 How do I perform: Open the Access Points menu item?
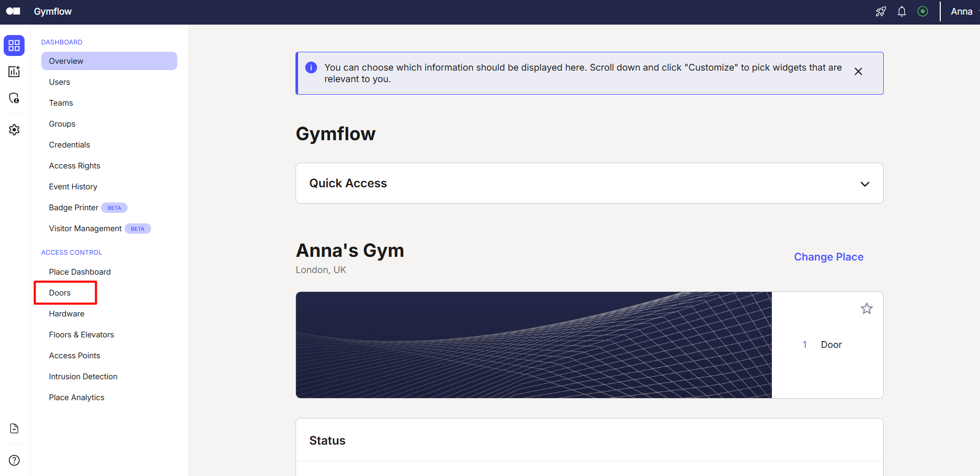click(x=75, y=356)
